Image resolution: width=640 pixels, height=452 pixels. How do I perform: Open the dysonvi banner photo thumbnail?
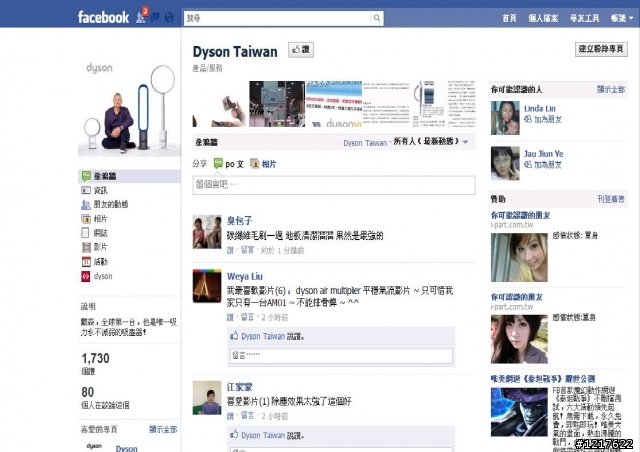pos(334,104)
